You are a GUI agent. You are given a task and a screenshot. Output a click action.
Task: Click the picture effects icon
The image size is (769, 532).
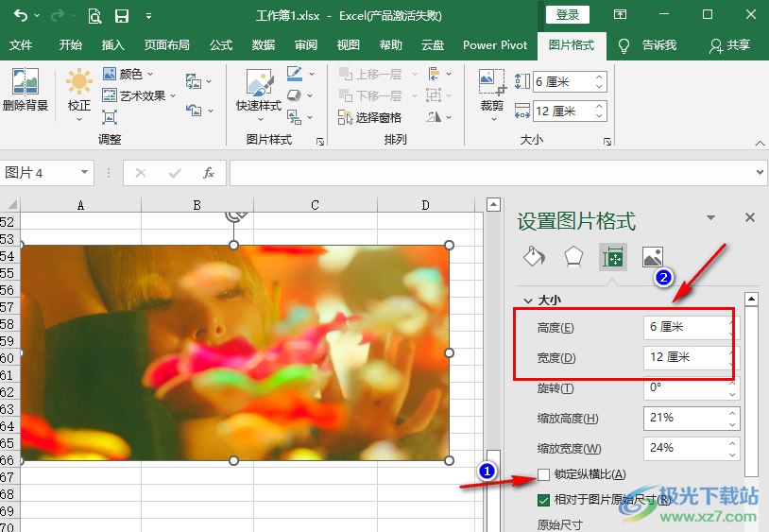click(294, 94)
